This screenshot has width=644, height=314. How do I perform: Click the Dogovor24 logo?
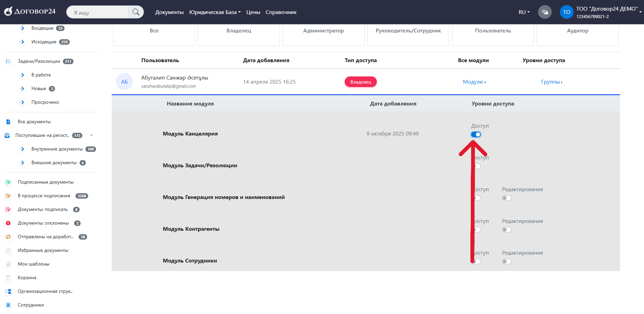point(30,12)
